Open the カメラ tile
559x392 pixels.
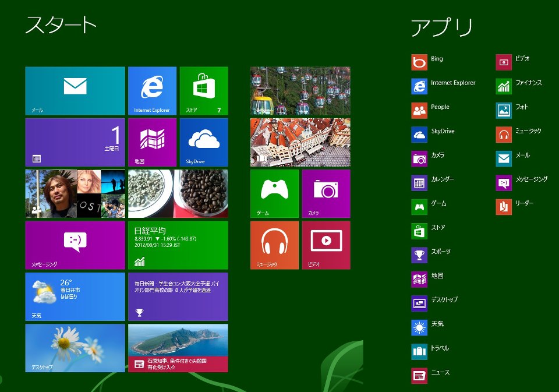326,194
